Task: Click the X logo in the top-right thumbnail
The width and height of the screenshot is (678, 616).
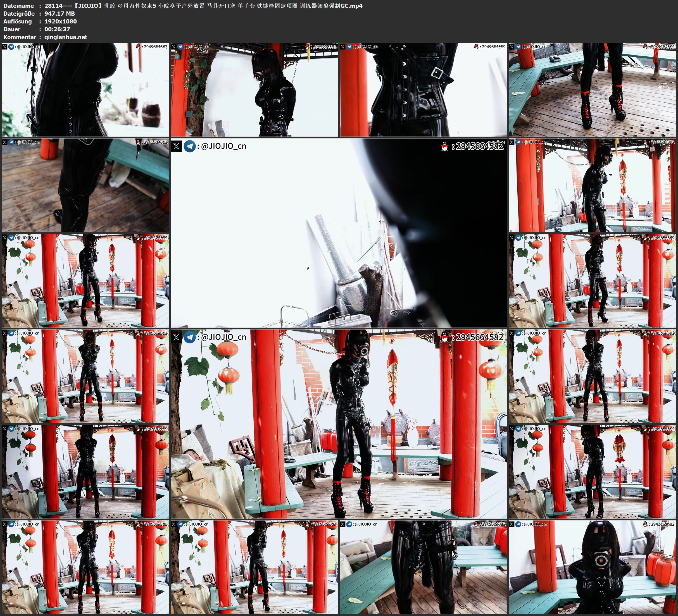Action: [512, 47]
